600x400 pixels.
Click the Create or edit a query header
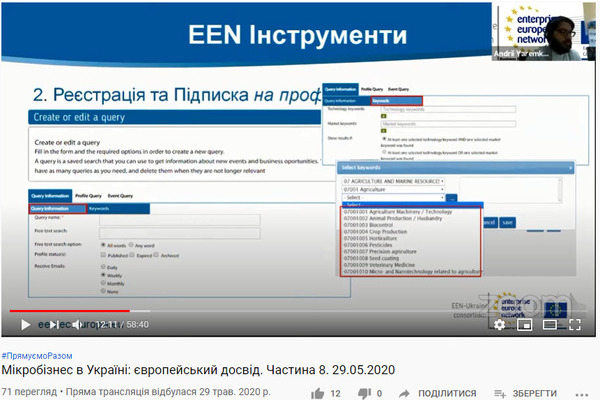pos(174,117)
